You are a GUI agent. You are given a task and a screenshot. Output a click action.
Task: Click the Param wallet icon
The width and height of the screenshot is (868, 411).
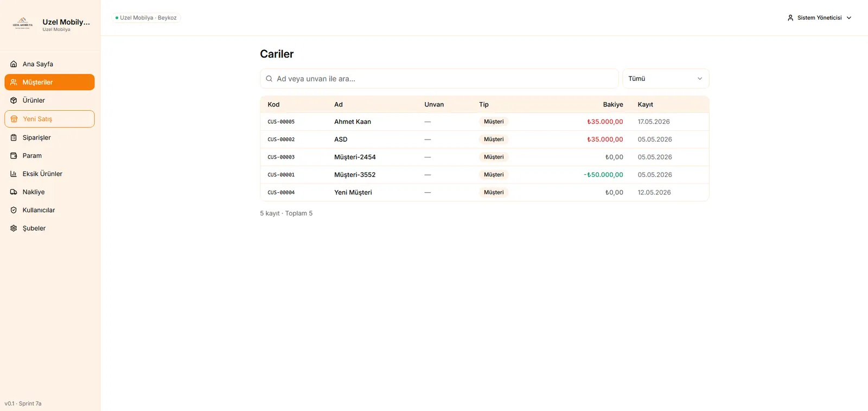pyautogui.click(x=14, y=156)
